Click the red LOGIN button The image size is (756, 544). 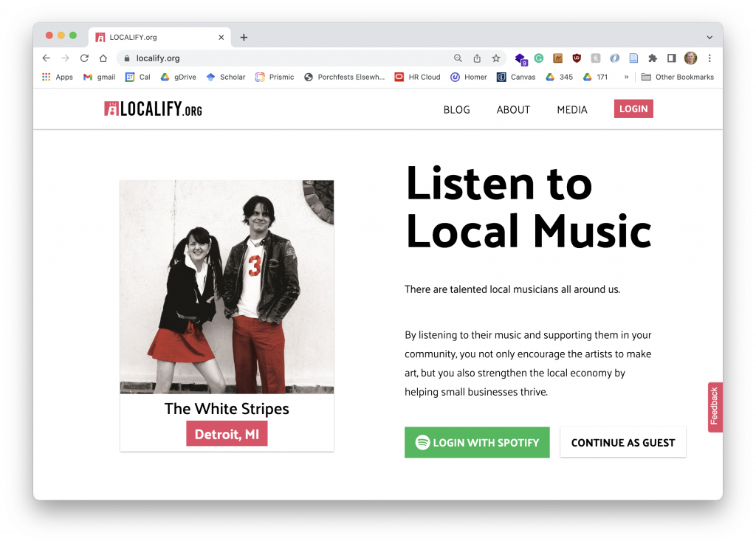[633, 109]
